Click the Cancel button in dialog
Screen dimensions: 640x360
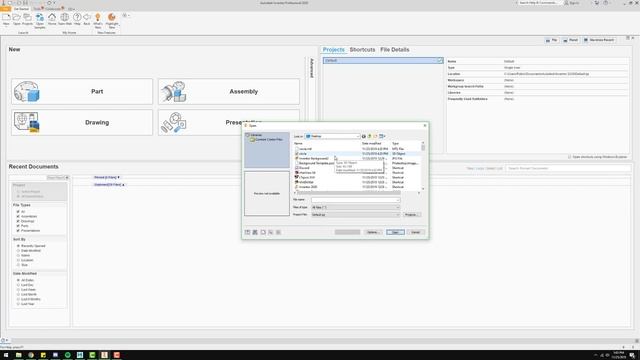[x=416, y=232]
